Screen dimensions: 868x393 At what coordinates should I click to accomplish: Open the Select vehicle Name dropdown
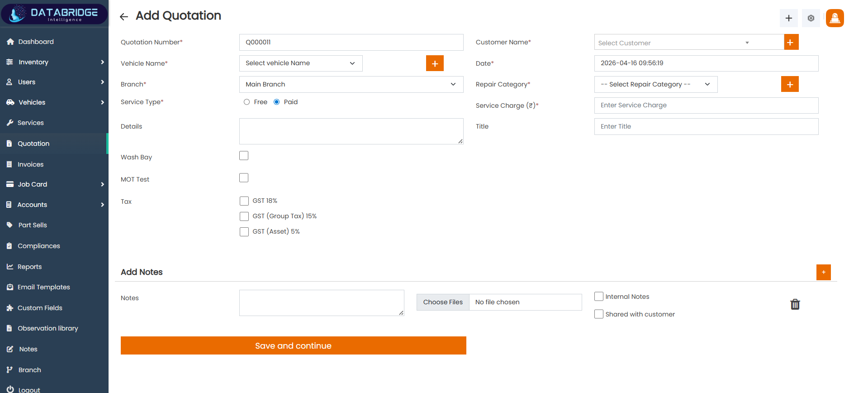coord(301,63)
